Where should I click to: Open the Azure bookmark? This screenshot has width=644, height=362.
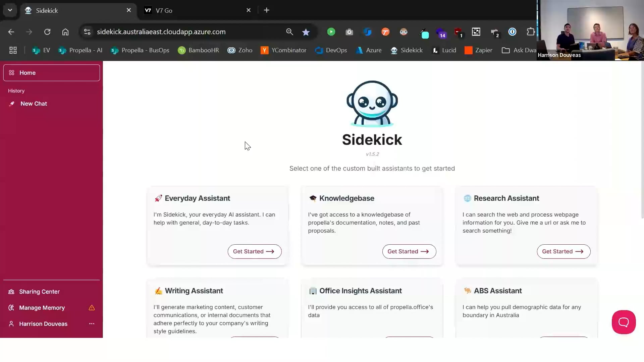pyautogui.click(x=369, y=50)
